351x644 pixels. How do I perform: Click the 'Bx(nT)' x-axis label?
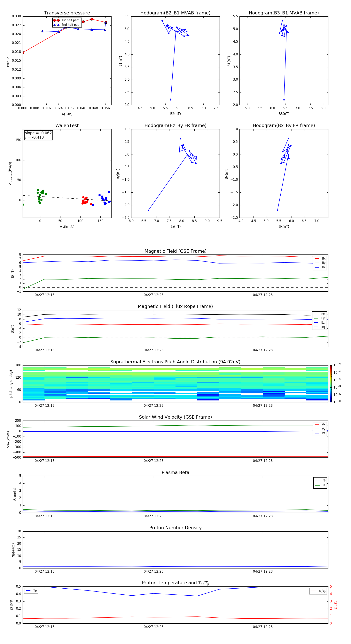(x=284, y=227)
